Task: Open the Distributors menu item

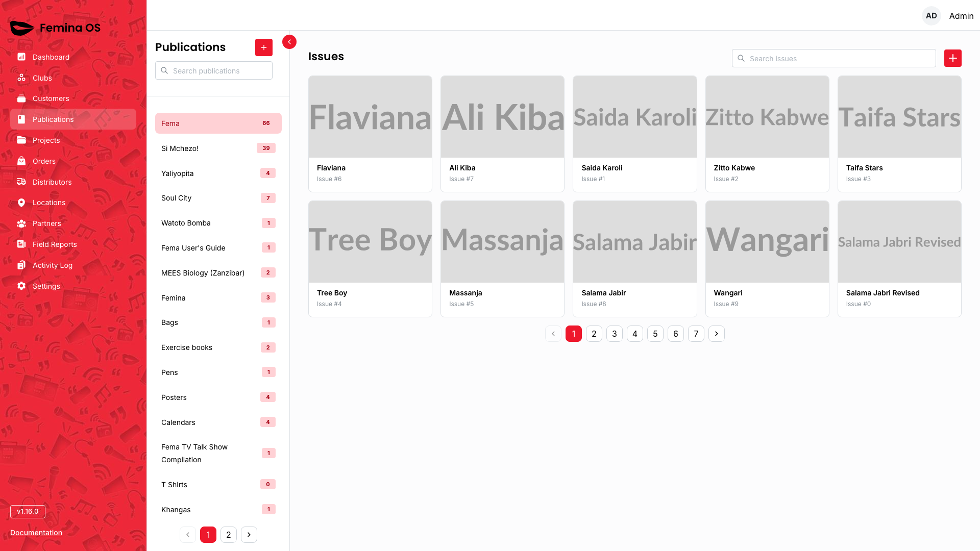Action: [x=73, y=182]
